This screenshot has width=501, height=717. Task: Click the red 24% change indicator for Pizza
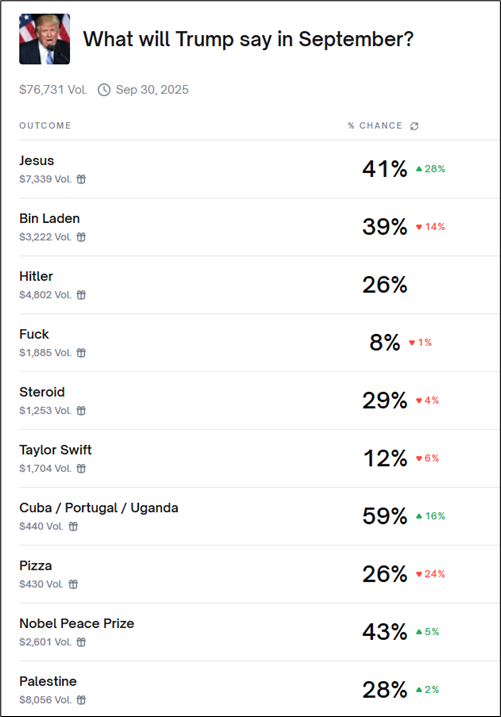pyautogui.click(x=430, y=574)
